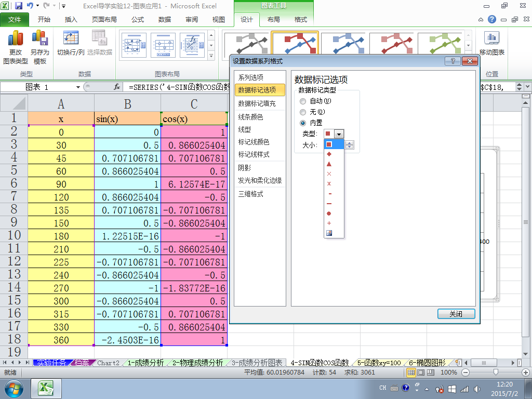The image size is (532, 399).
Task: Open the marker type dropdown arrow
Action: [339, 134]
